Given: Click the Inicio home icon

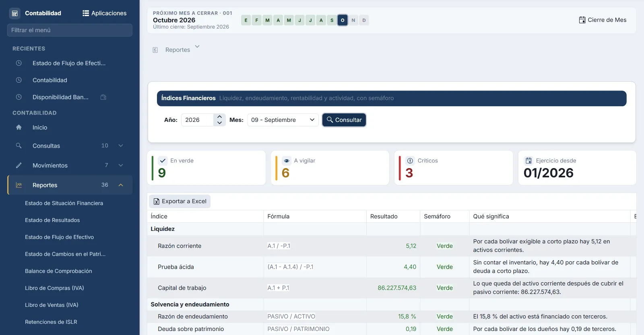Looking at the screenshot, I should (x=19, y=127).
